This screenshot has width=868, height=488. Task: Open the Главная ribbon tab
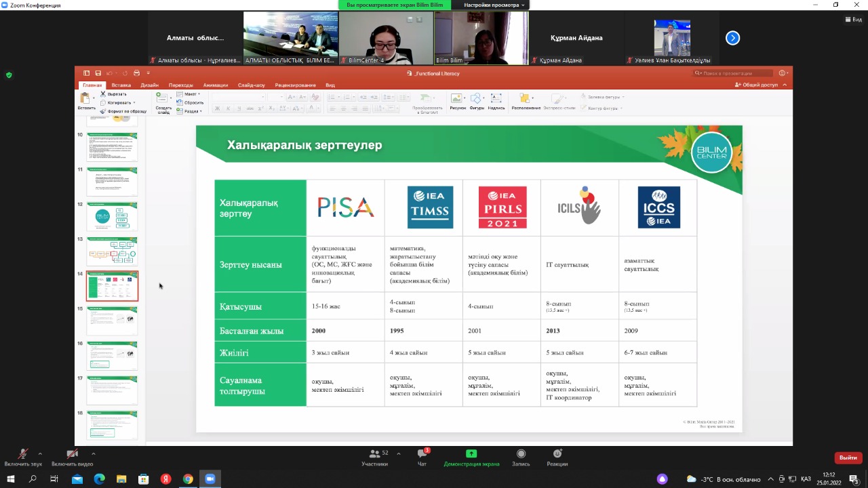(x=92, y=85)
